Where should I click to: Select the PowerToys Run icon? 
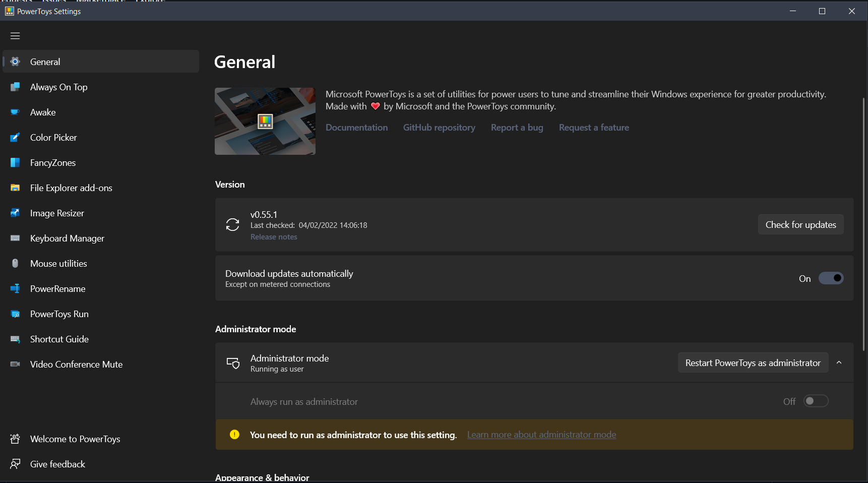click(15, 314)
